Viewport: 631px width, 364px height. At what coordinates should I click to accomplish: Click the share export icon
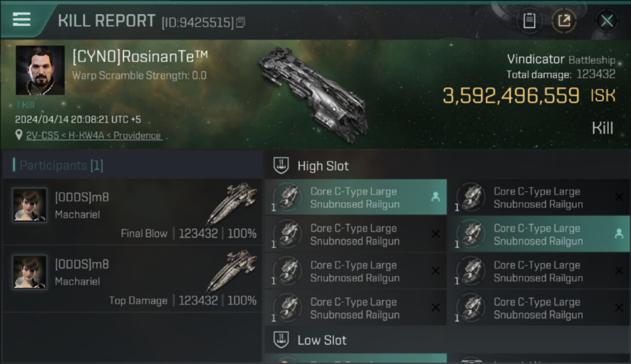tap(564, 21)
